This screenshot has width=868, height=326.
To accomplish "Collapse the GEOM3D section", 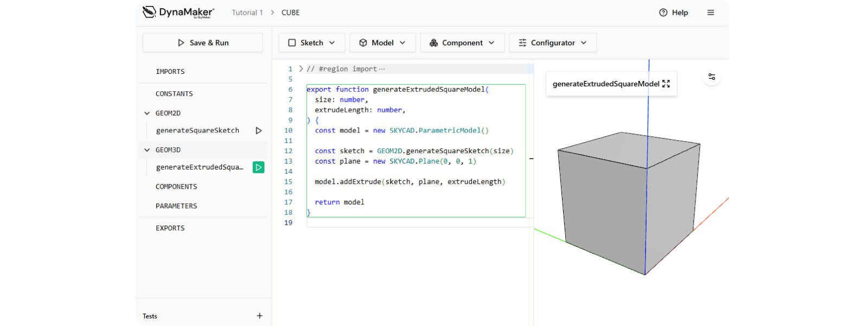I will 147,150.
